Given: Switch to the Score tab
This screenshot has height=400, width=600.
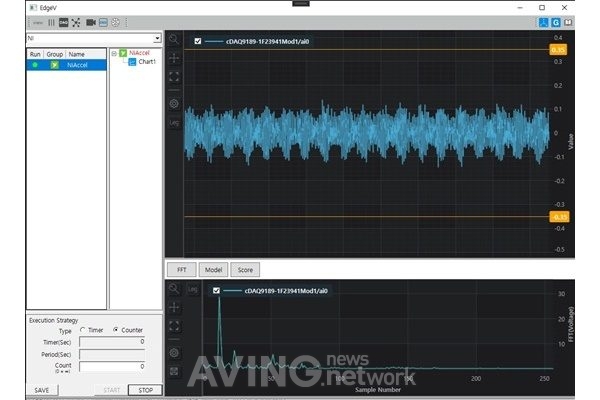Looking at the screenshot, I should (x=245, y=270).
